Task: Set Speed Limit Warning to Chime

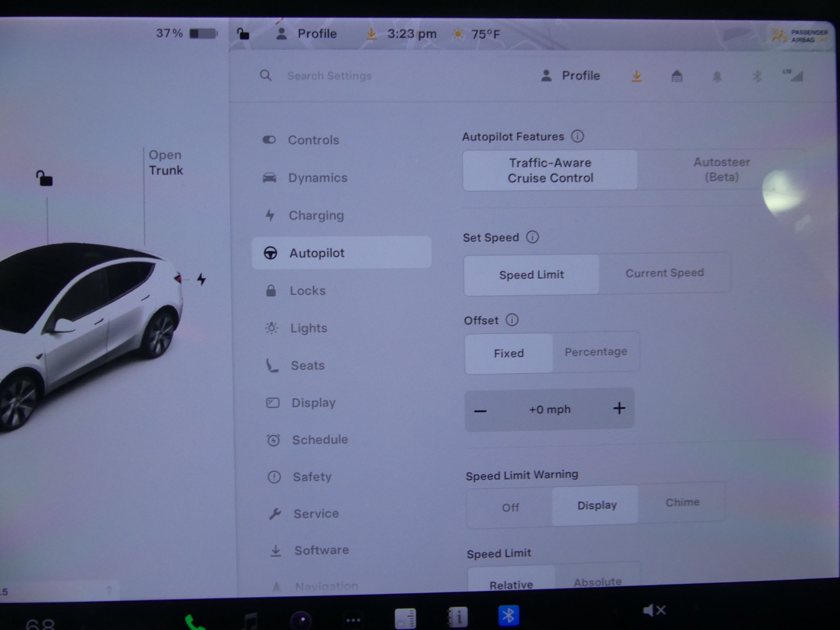Action: pos(682,502)
